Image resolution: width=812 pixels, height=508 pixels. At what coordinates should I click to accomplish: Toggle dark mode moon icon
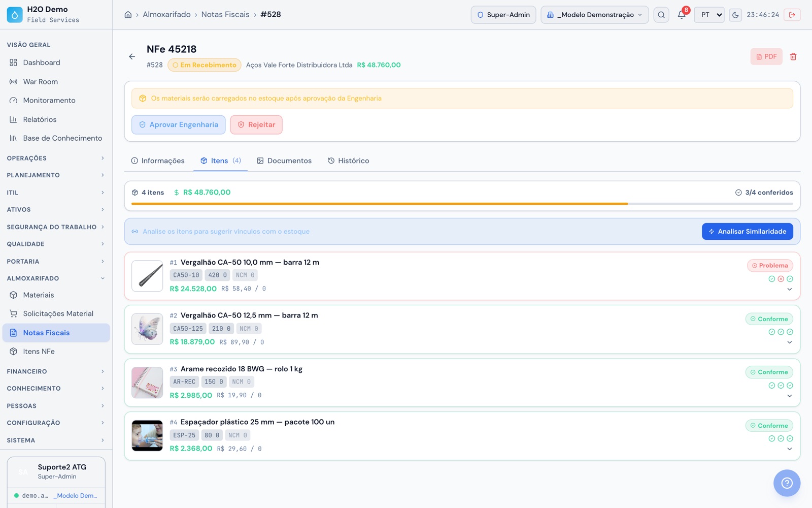[735, 15]
